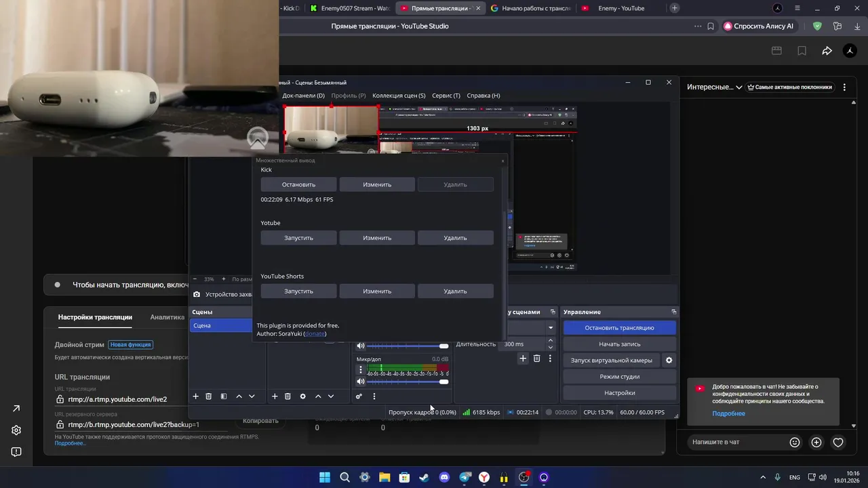Switch to Enemy0507 Stream Kick browser tab

tap(349, 8)
